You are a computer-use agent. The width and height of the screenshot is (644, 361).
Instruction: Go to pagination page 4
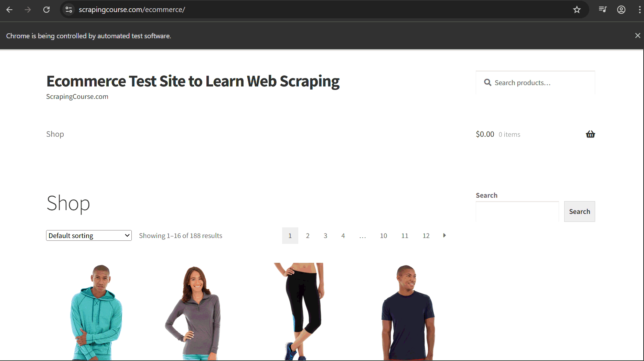pos(343,236)
